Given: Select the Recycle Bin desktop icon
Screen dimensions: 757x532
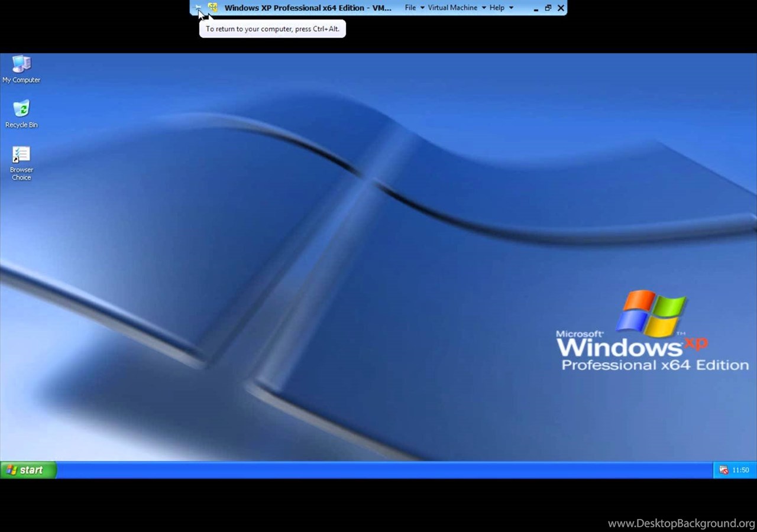Looking at the screenshot, I should [x=21, y=114].
